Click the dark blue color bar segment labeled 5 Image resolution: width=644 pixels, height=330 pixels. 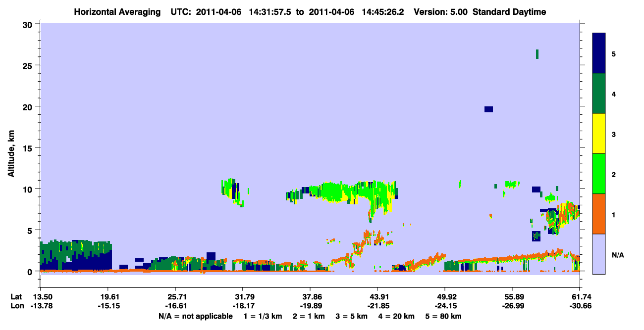click(599, 53)
